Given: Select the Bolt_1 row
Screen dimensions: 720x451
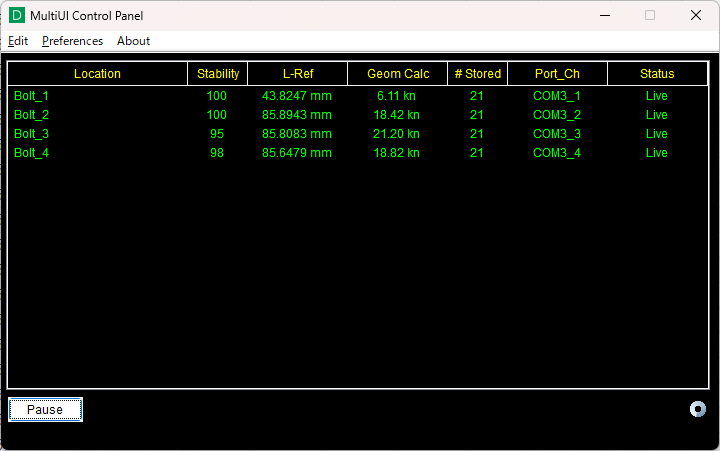Looking at the screenshot, I should tap(31, 96).
